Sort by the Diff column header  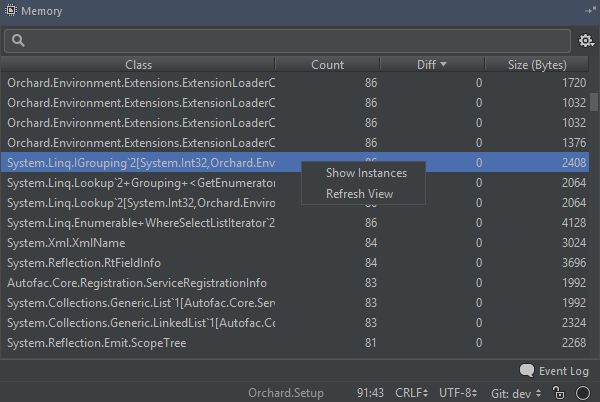[x=431, y=64]
